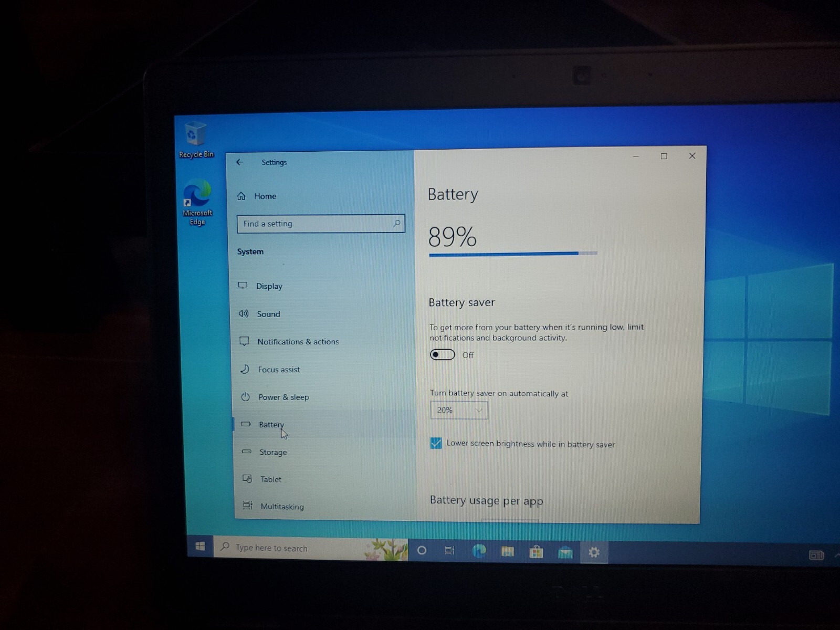Click the Tablet icon in sidebar
840x630 pixels.
[247, 479]
